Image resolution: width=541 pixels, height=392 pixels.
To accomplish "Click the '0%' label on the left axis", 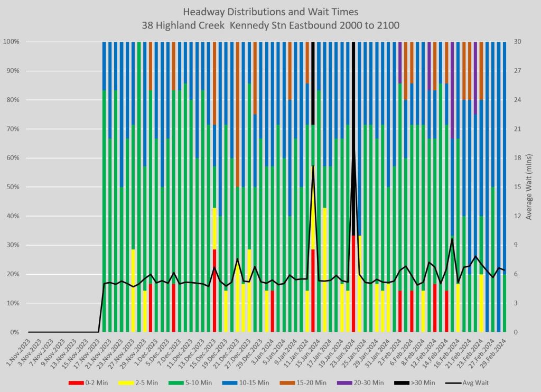I will pos(13,332).
